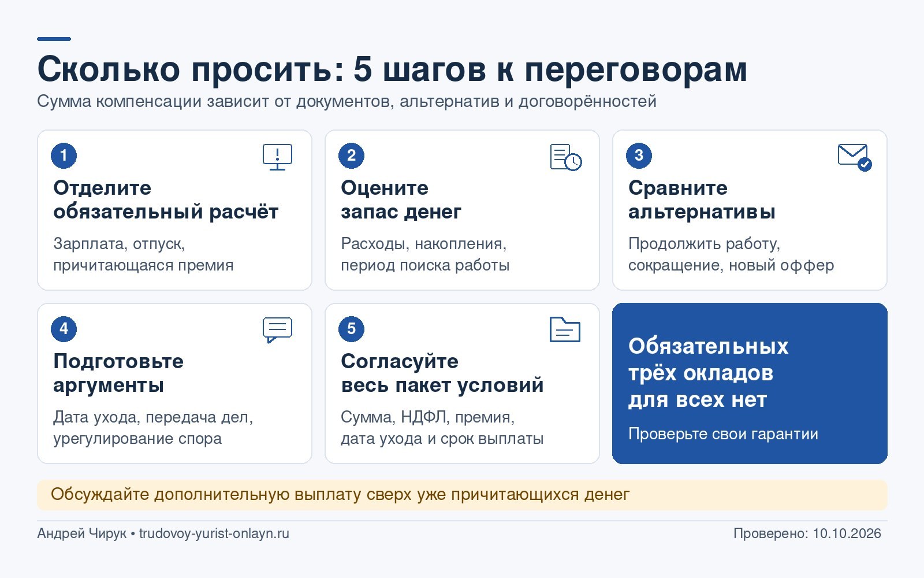Screen dimensions: 924x578
Task: Click the folder icon in card 5
Action: click(x=565, y=329)
